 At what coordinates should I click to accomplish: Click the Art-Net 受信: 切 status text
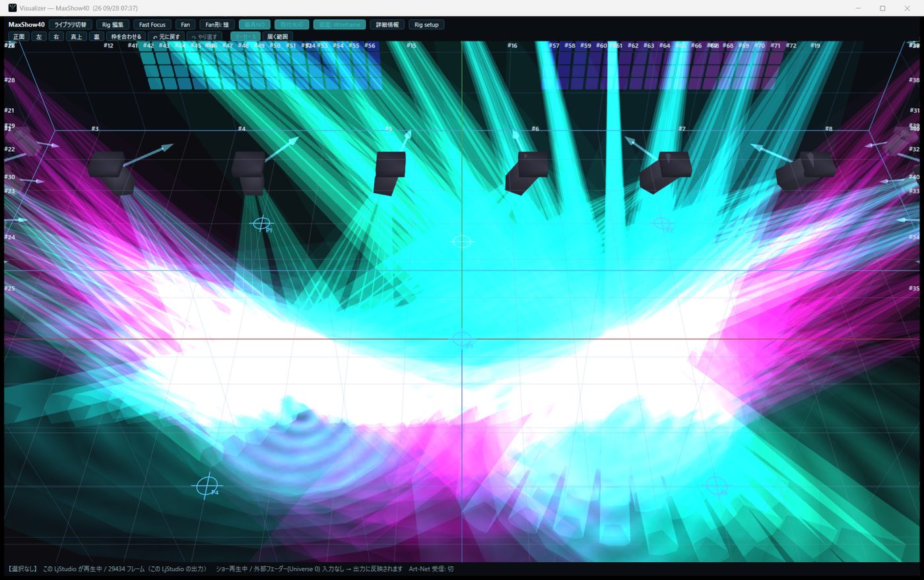[431, 569]
